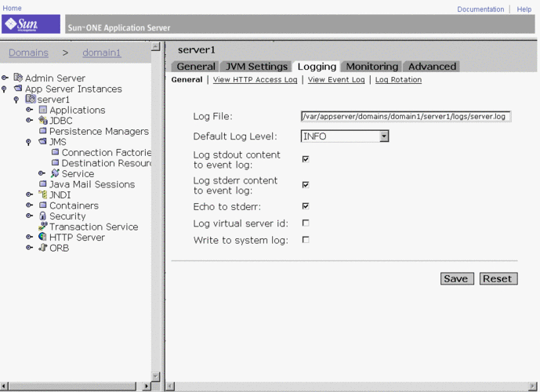Click the server1 instance icon in tree
This screenshot has width=540, height=392.
click(x=31, y=99)
